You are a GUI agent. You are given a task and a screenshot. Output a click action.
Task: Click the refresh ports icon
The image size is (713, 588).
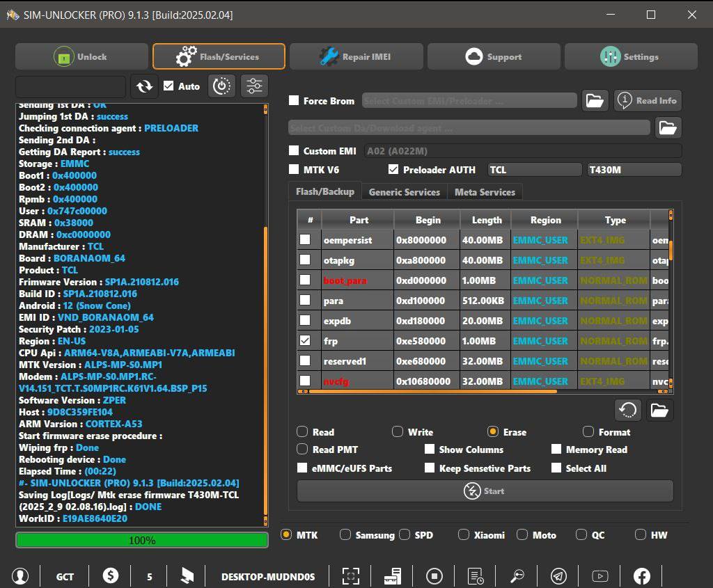click(144, 86)
